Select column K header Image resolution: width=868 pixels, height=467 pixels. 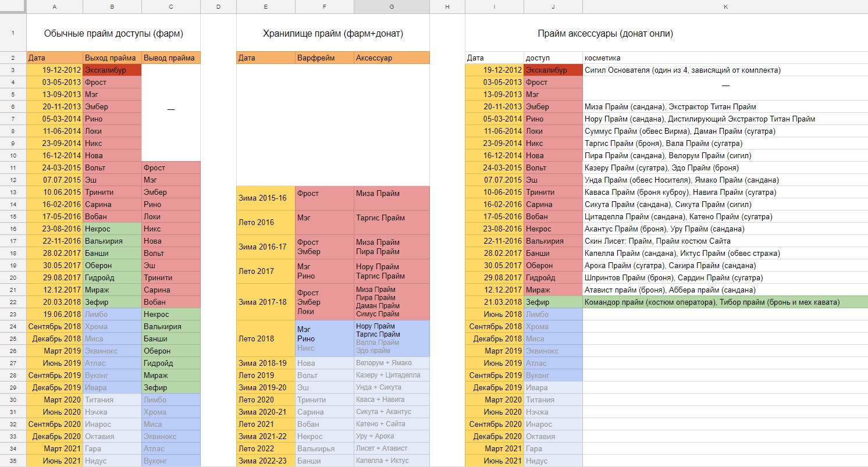[x=725, y=6]
